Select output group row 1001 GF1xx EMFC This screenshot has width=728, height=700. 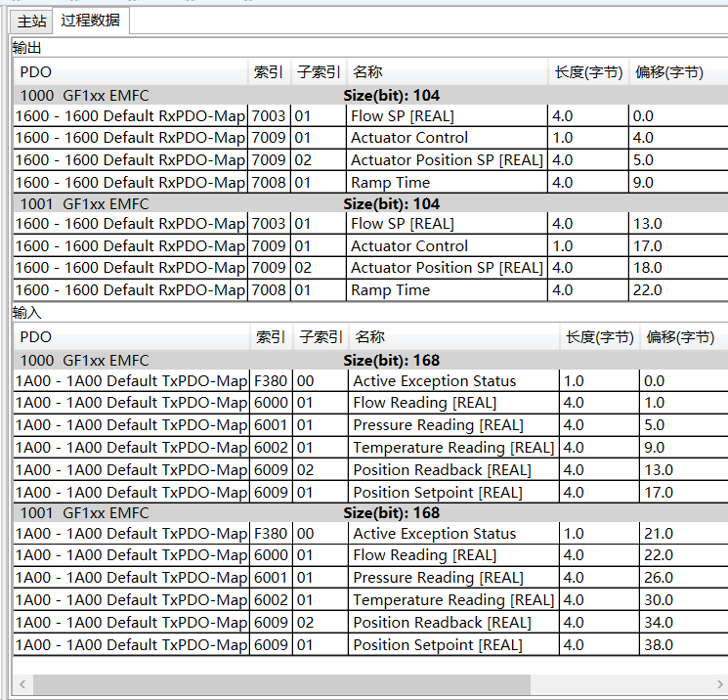pos(370,204)
